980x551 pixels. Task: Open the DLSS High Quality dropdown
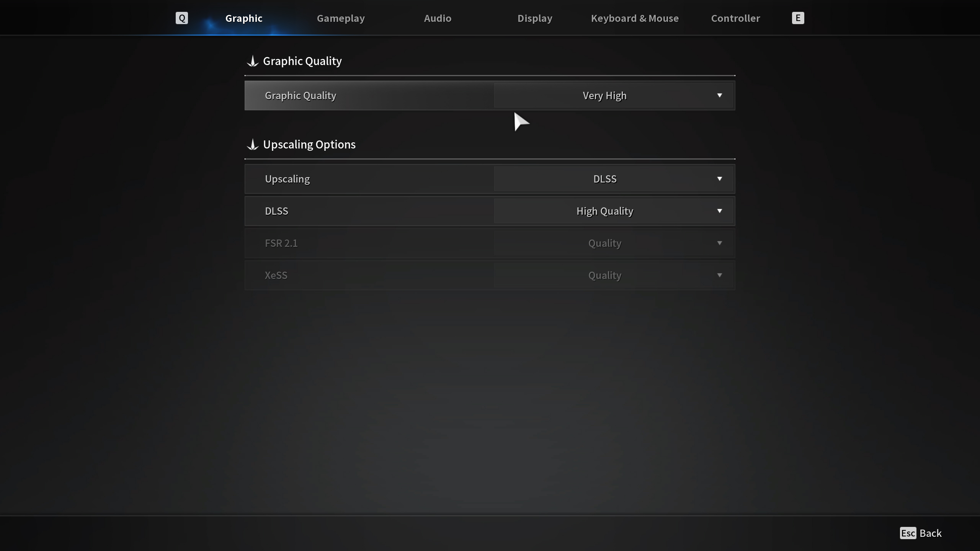click(x=613, y=211)
